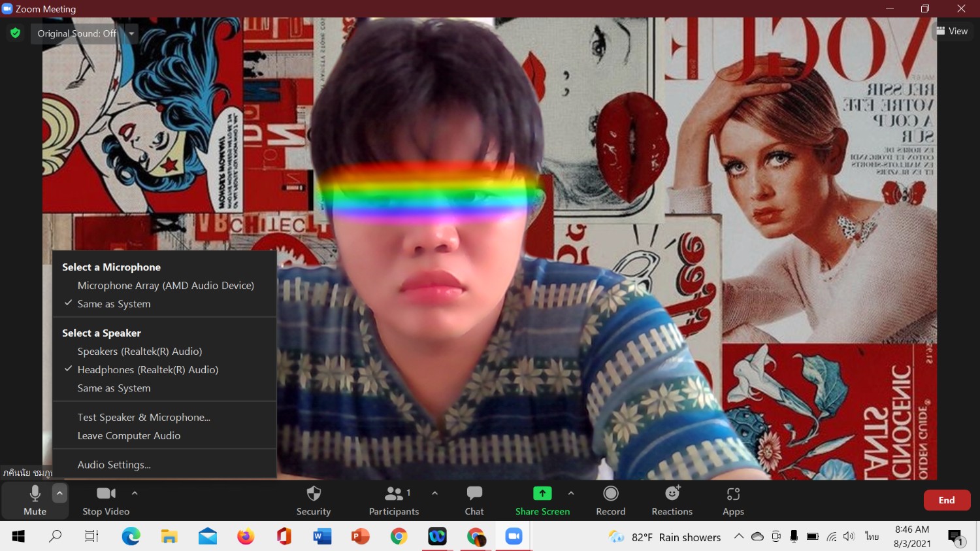Choose Same as System speaker
The width and height of the screenshot is (980, 551).
(165, 388)
